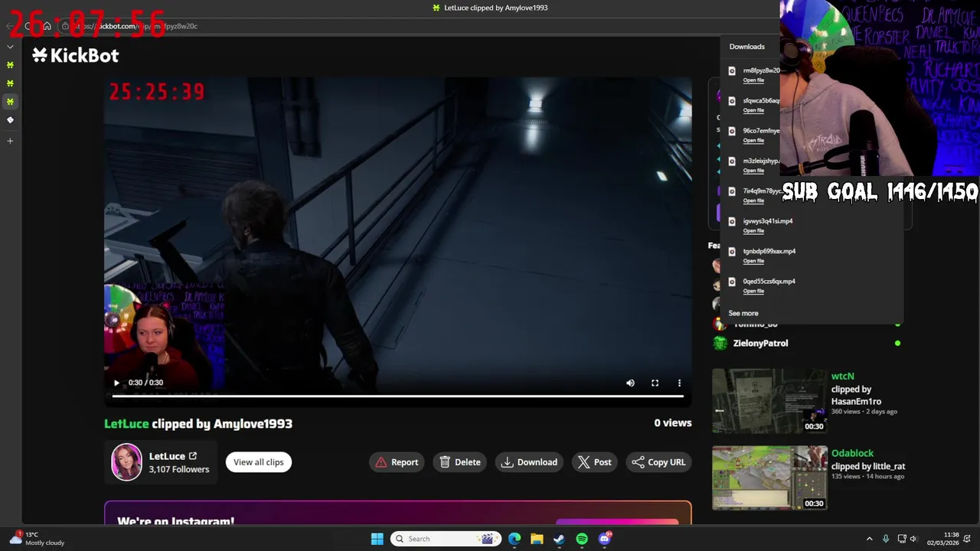The height and width of the screenshot is (551, 980).
Task: Report this clip
Action: [397, 462]
